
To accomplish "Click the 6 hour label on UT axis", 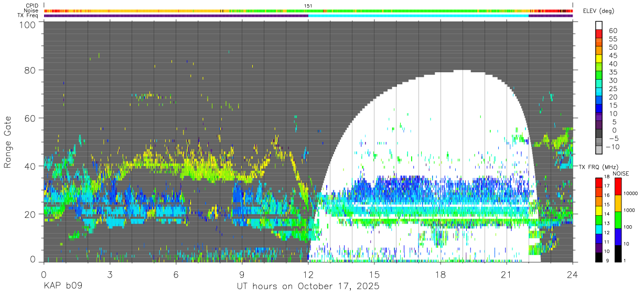I will click(176, 274).
